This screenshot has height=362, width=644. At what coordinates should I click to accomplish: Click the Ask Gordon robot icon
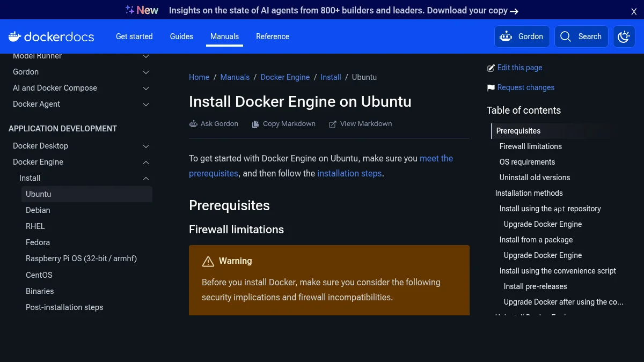click(193, 124)
